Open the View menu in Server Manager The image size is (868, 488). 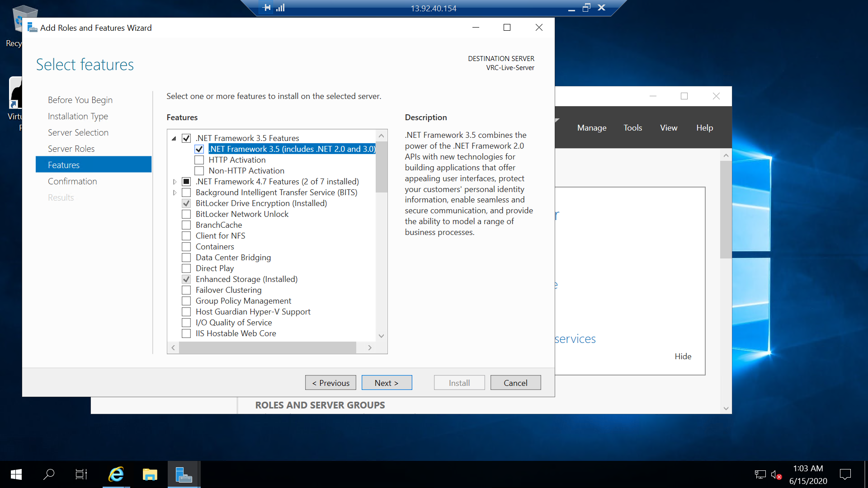(x=669, y=128)
